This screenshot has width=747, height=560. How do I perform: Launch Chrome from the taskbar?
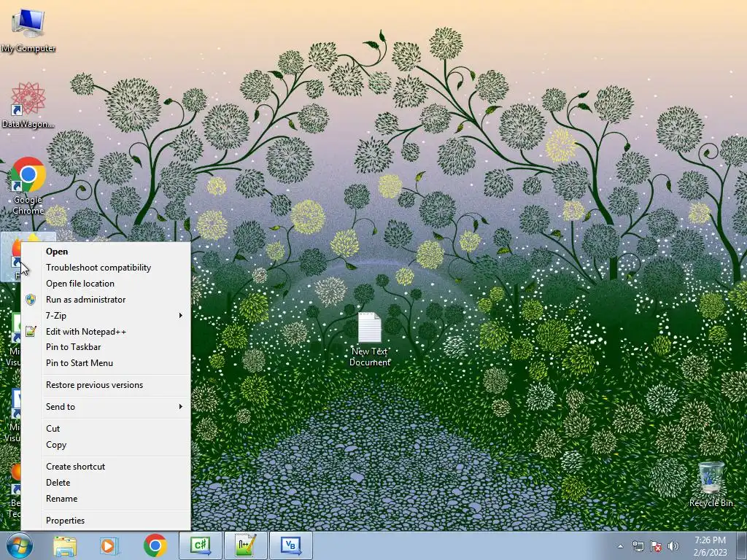click(x=155, y=545)
